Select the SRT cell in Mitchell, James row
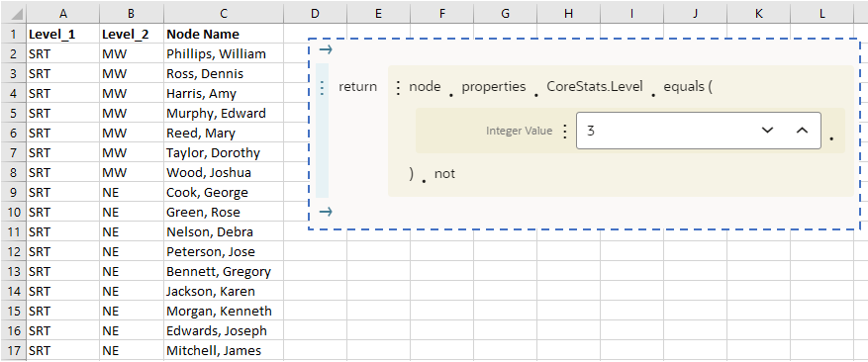868x362 pixels. coord(62,350)
